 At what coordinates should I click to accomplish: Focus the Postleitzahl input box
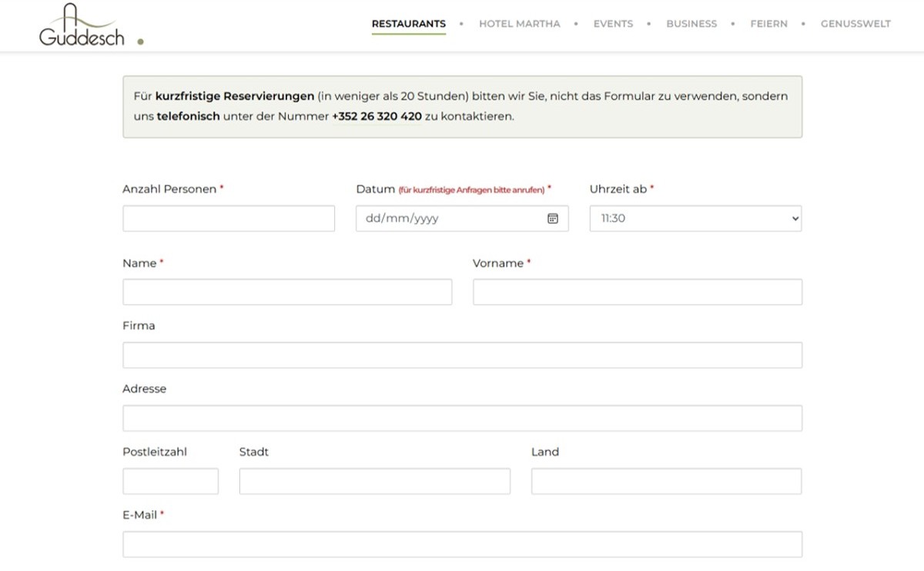click(170, 481)
